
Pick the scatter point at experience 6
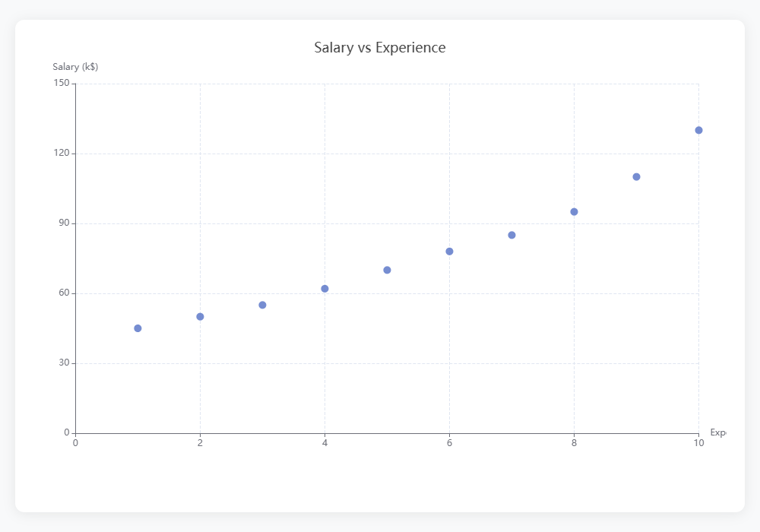tap(449, 252)
